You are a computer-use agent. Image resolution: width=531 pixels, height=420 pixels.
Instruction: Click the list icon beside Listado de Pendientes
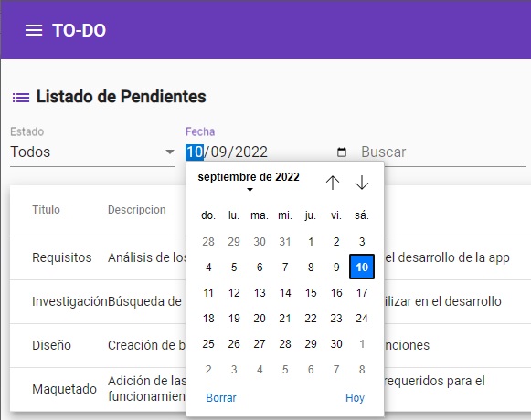point(21,98)
